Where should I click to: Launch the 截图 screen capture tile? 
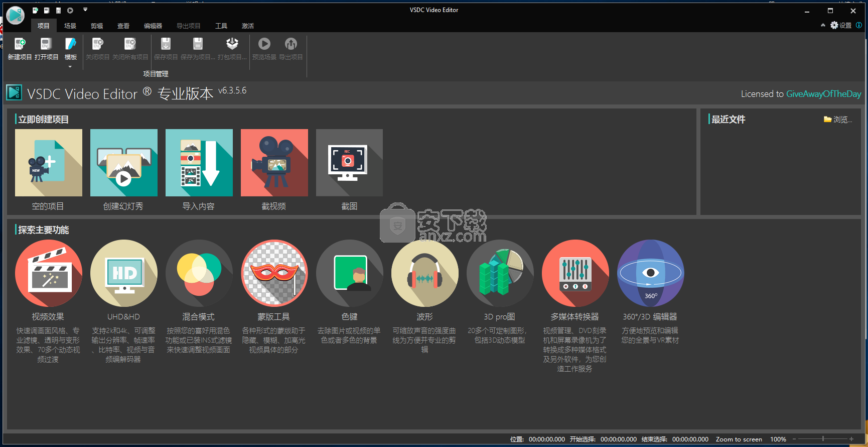[x=350, y=163]
